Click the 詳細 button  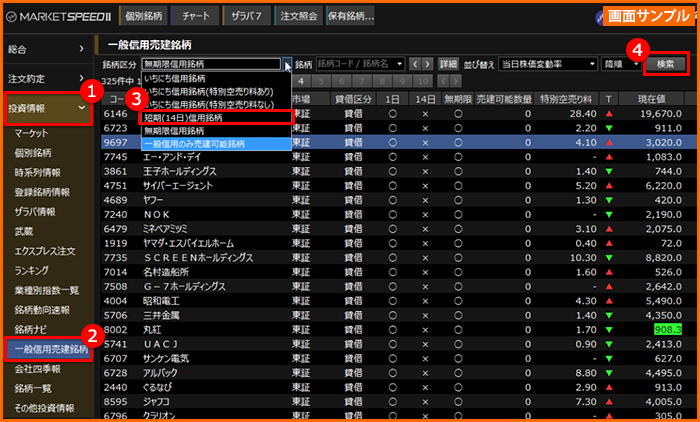point(448,64)
